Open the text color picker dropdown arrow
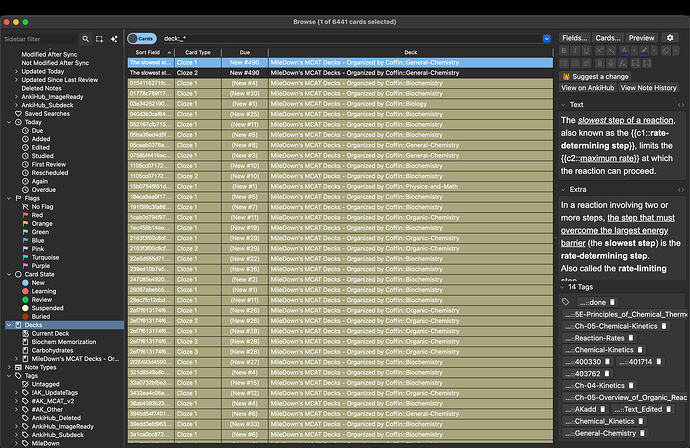Screen dimensions: 690x448 (634, 51)
